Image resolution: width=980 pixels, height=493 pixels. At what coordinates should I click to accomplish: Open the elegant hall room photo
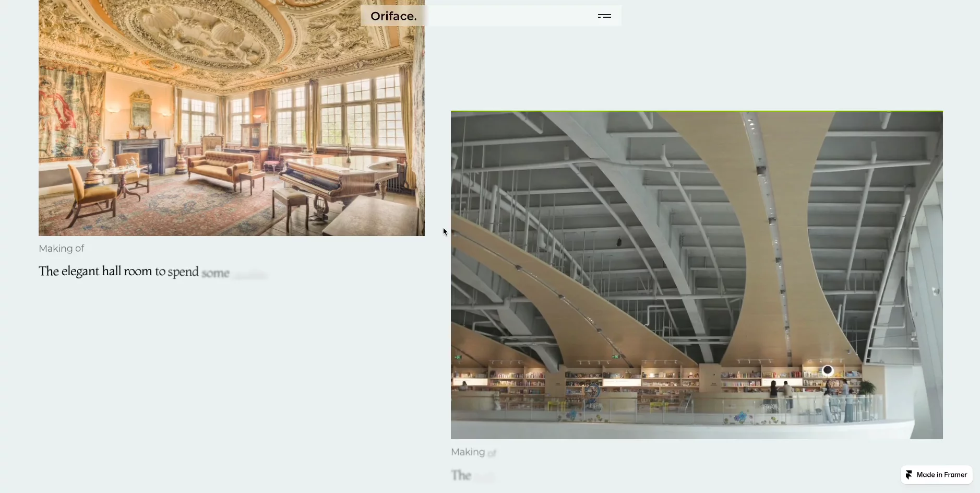(232, 118)
